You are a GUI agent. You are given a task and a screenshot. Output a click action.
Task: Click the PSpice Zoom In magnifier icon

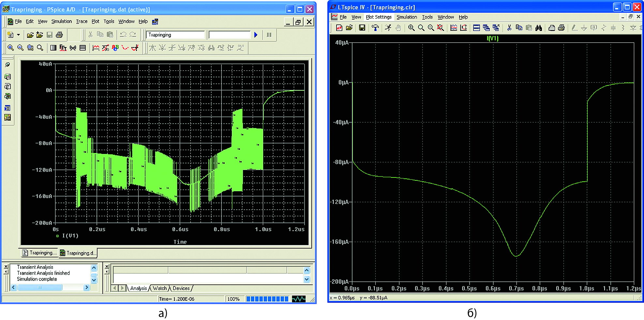pyautogui.click(x=11, y=48)
